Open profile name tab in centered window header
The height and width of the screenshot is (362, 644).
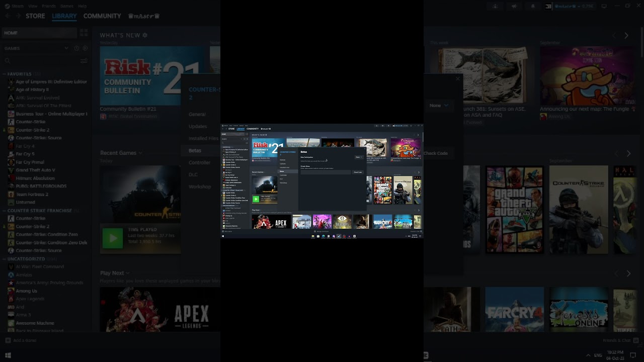(266, 129)
